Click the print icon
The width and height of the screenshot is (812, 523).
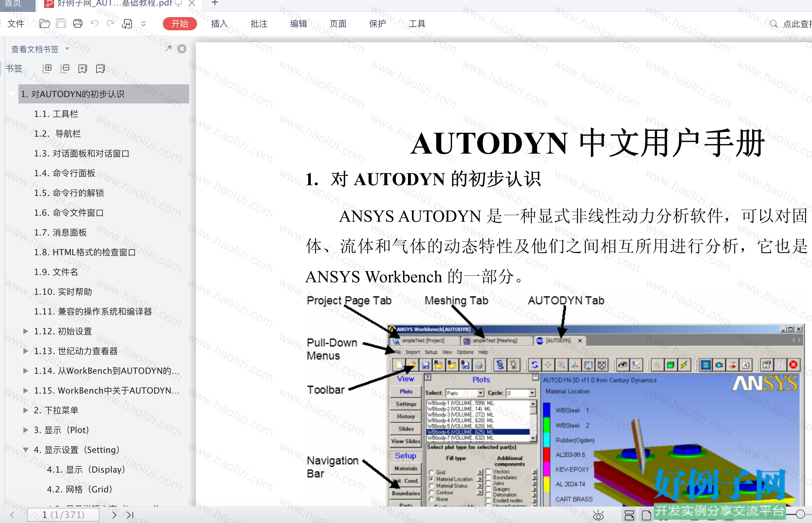pyautogui.click(x=78, y=23)
